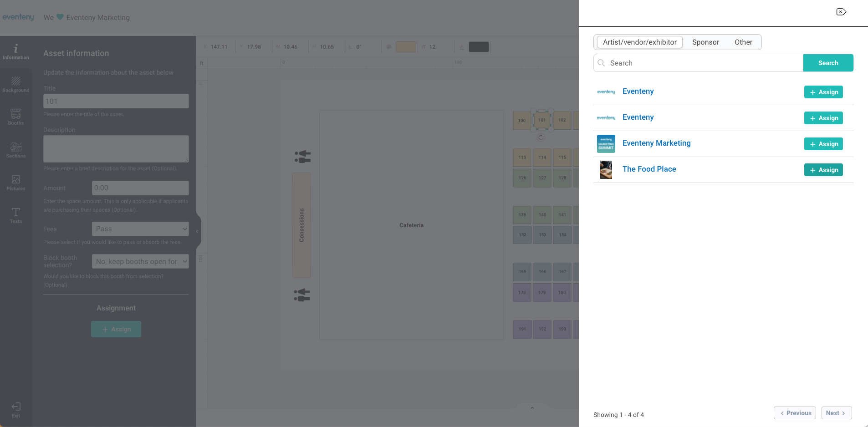Open the first Eventeny link
Screen dimensions: 868x427
tap(638, 91)
